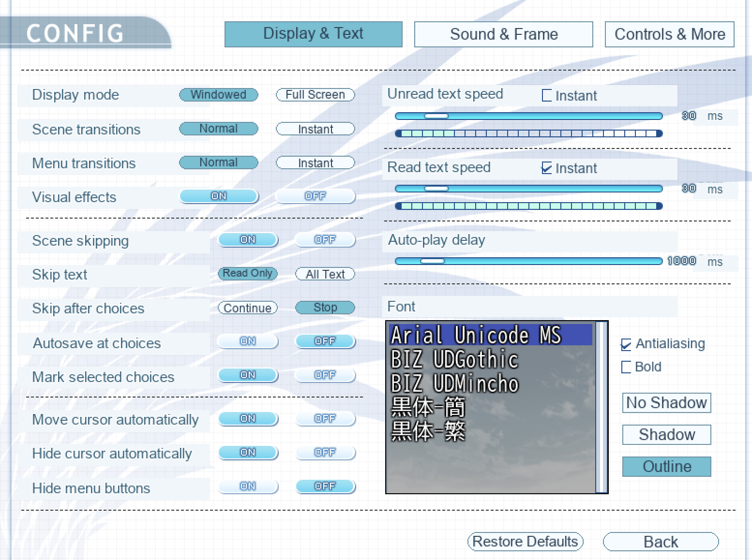752x560 pixels.
Task: Click the Restore Defaults button
Action: (x=525, y=542)
